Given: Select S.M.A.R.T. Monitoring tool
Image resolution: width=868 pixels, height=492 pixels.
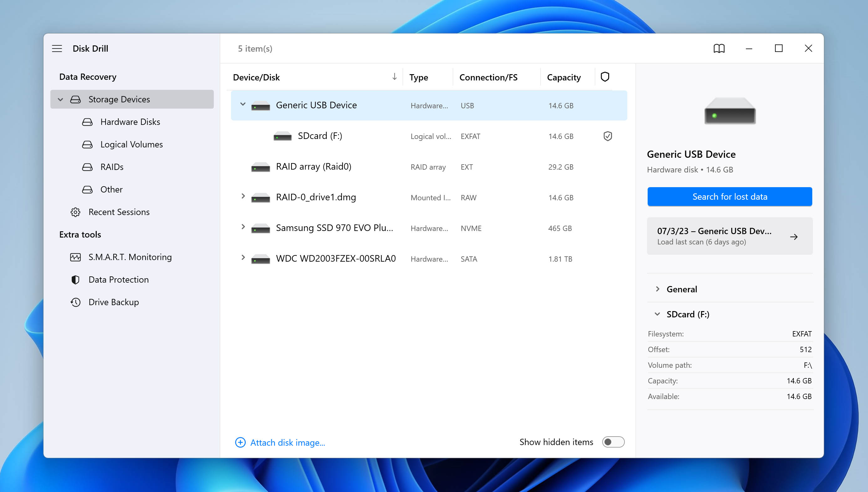Looking at the screenshot, I should click(130, 256).
